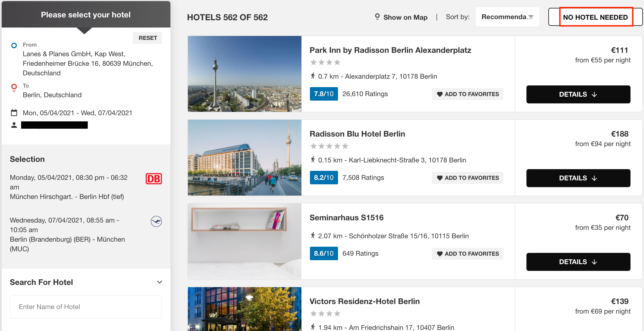
Task: Open Victors Residenz-Hotel exterior photo
Action: (244, 309)
